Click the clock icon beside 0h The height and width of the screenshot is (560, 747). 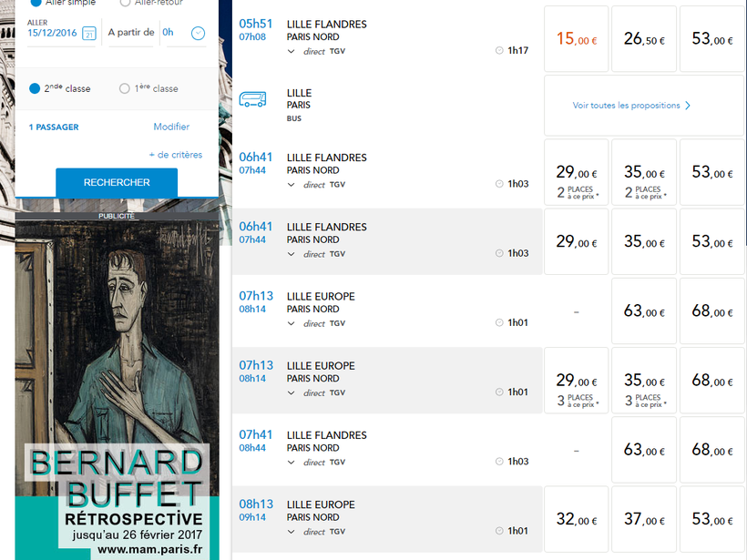[198, 34]
